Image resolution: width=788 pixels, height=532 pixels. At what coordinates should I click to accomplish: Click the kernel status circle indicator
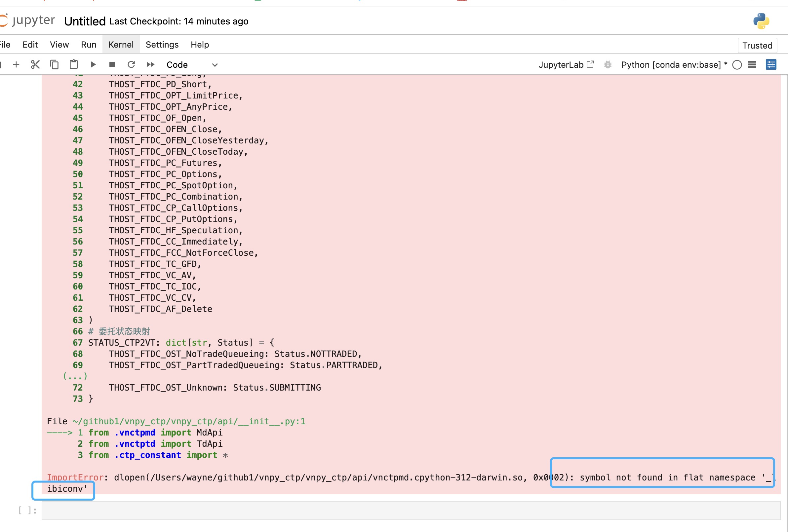[x=737, y=65]
